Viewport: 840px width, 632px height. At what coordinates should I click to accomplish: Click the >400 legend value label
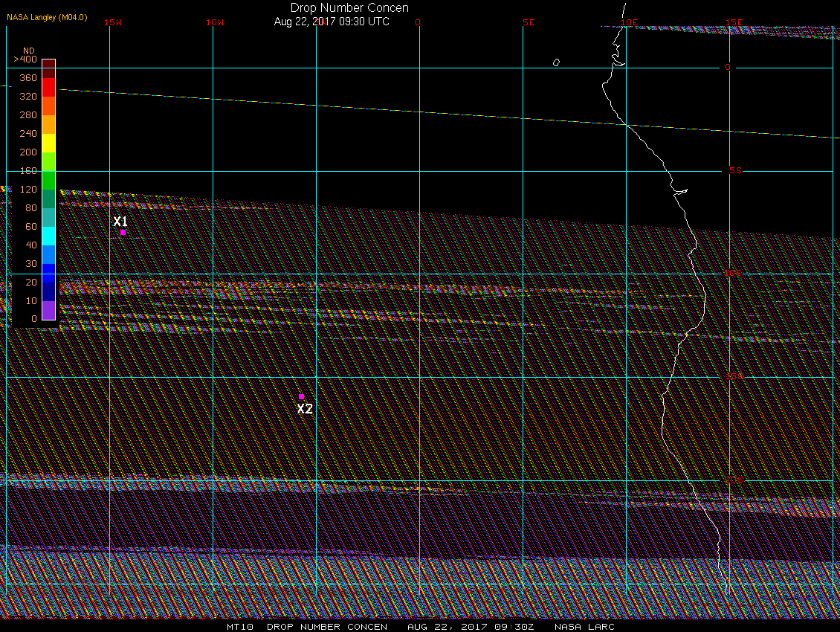pos(25,59)
